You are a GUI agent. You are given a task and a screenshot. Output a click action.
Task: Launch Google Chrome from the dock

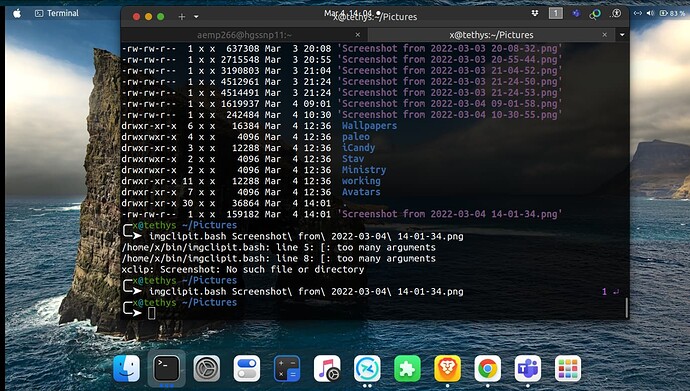[x=488, y=368]
